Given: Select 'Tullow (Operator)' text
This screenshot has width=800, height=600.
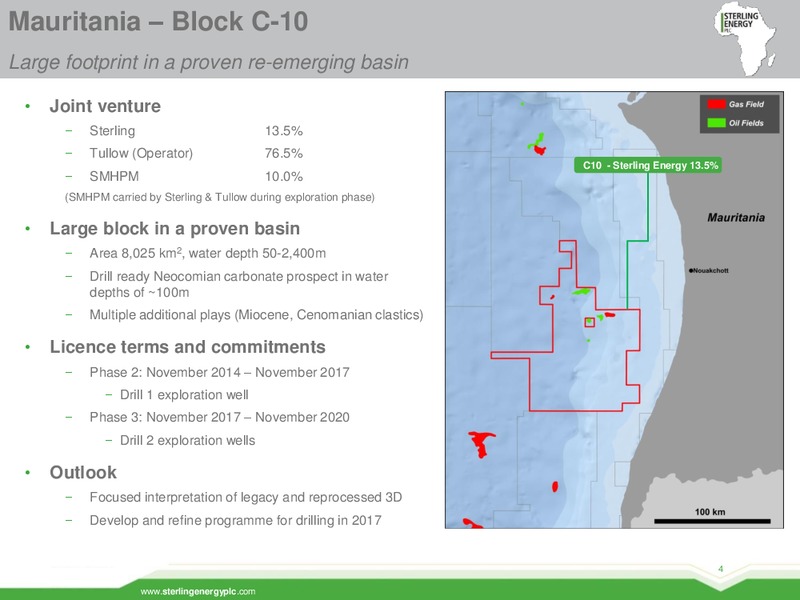Looking at the screenshot, I should click(x=141, y=153).
